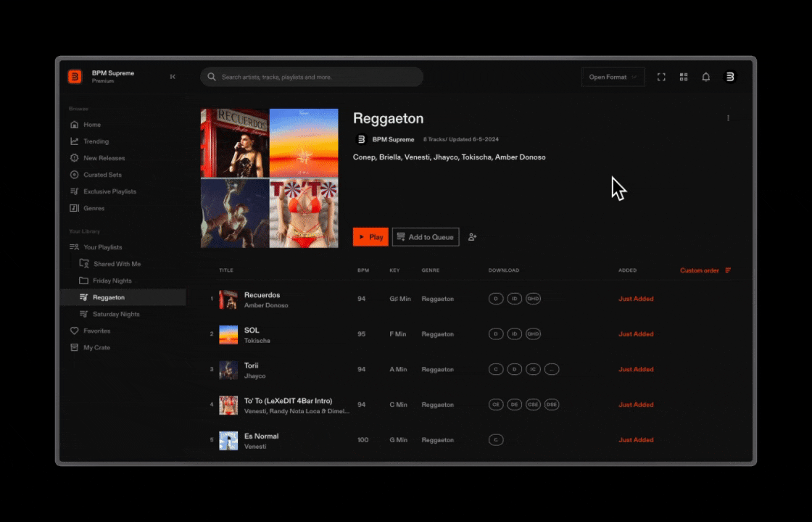Download ID version of SOL
Image resolution: width=812 pixels, height=522 pixels.
coord(514,334)
